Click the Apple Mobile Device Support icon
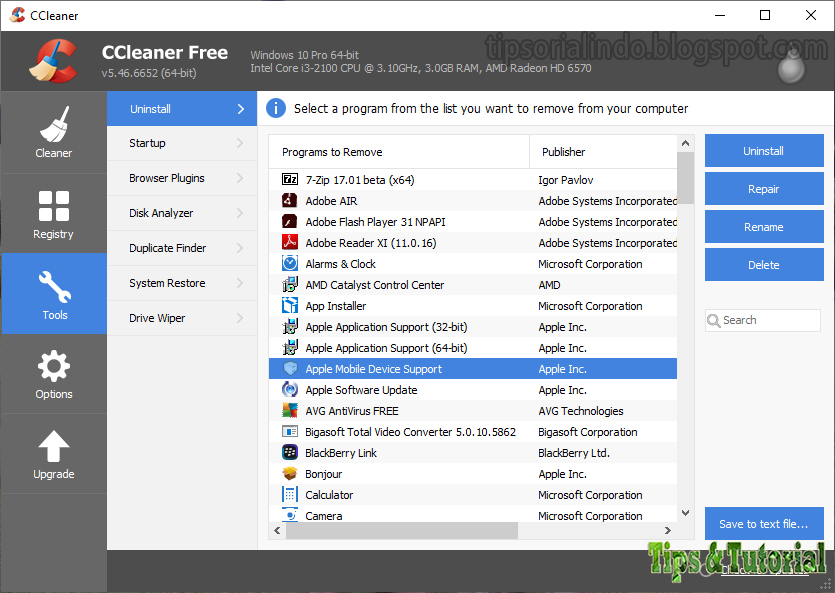 pyautogui.click(x=290, y=369)
